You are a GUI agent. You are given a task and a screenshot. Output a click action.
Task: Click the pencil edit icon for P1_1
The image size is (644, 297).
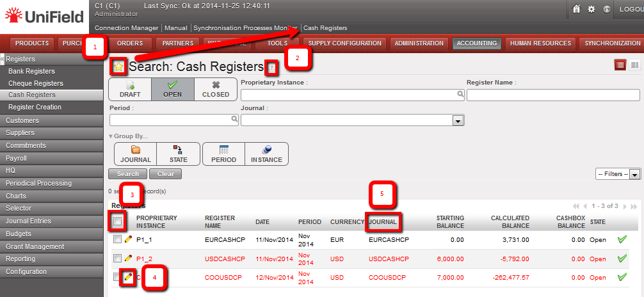(x=128, y=239)
